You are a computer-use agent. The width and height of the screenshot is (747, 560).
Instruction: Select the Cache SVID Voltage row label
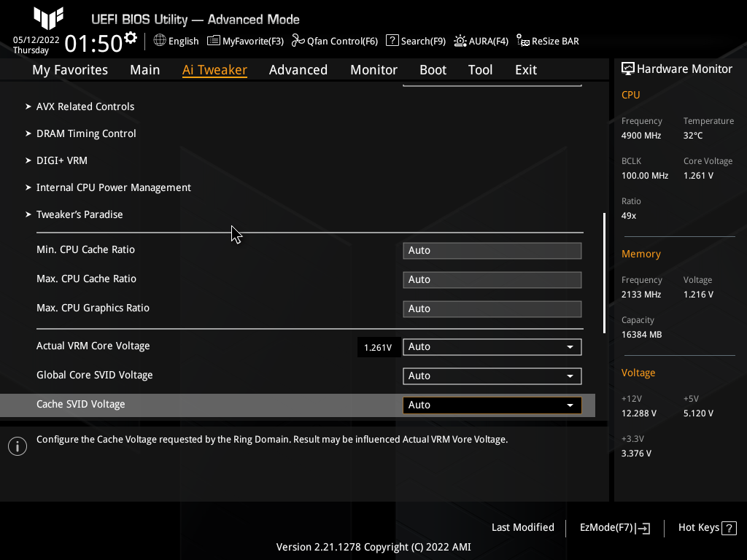point(80,404)
